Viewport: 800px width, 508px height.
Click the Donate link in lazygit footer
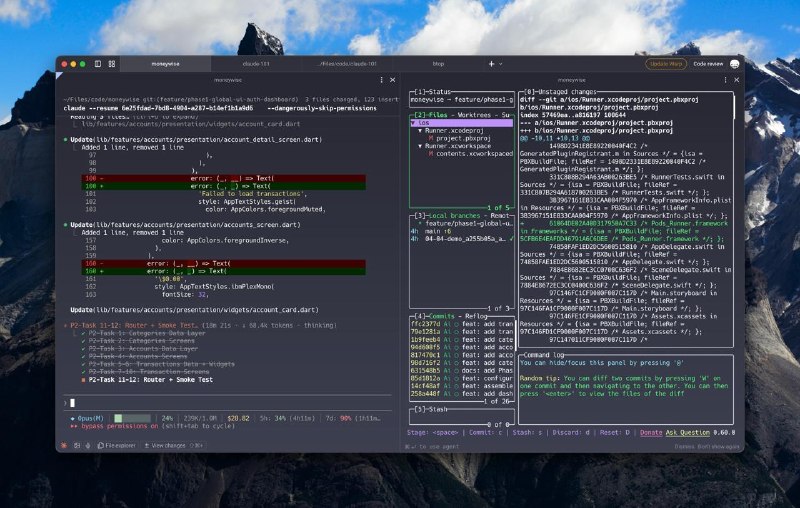click(651, 432)
